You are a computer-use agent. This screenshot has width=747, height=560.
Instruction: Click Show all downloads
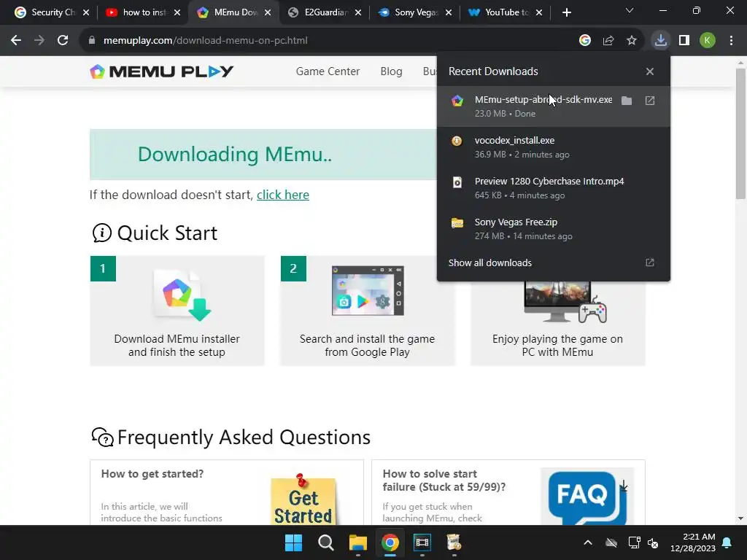point(489,262)
